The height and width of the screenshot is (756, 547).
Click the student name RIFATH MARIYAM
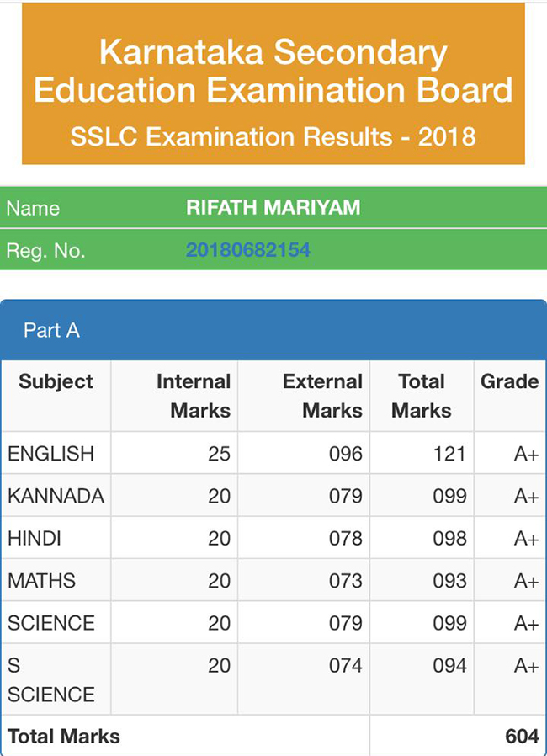tap(273, 207)
